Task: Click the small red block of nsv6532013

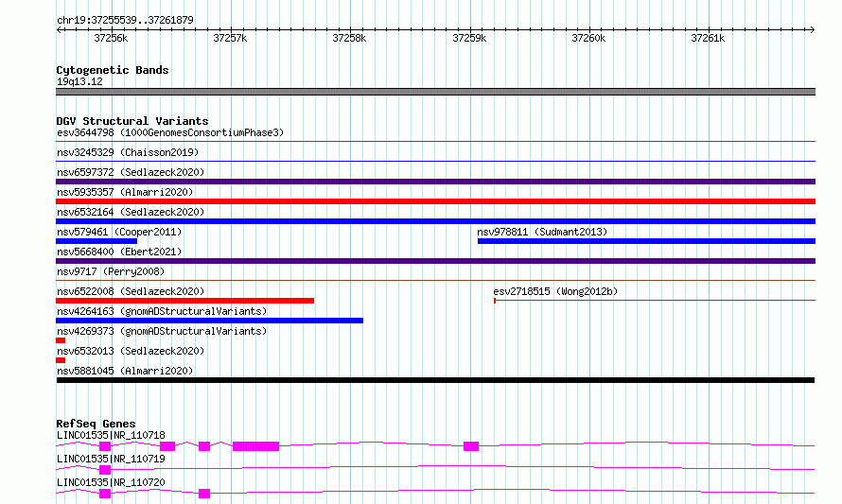Action: click(61, 360)
